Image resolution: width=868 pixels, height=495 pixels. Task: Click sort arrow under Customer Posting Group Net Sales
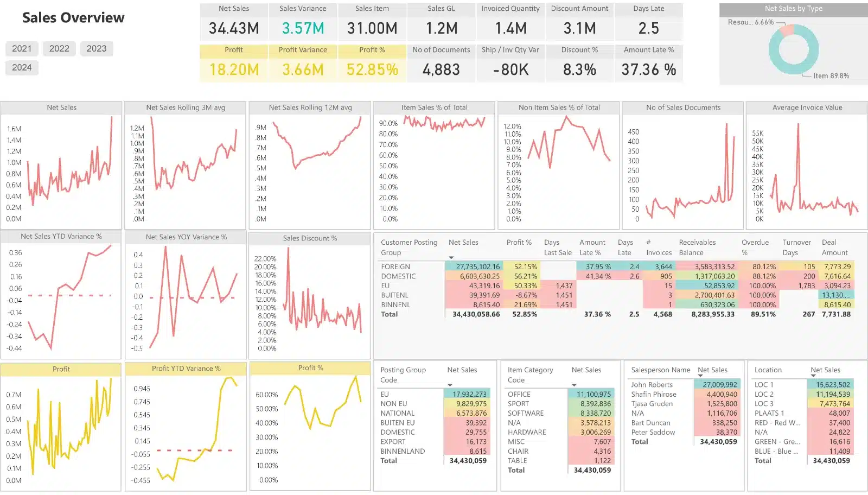(x=451, y=257)
